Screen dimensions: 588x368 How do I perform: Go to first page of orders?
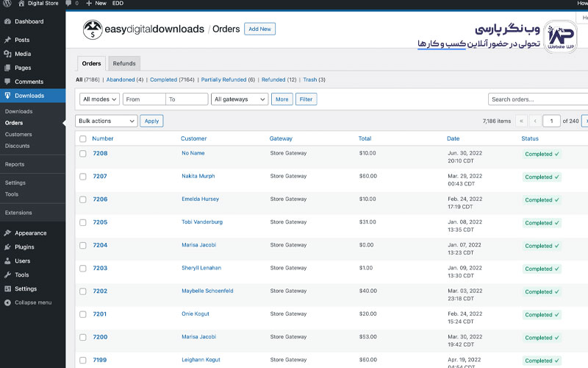(x=521, y=121)
